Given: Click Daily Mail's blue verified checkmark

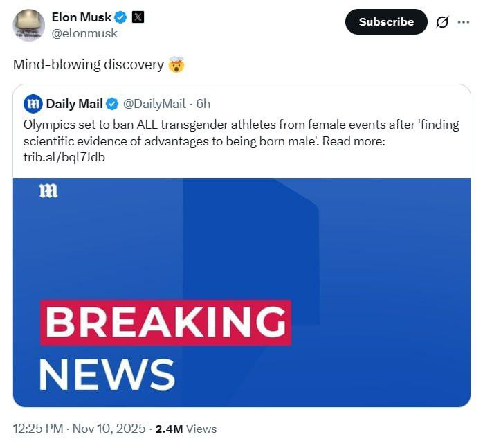Looking at the screenshot, I should tap(112, 104).
